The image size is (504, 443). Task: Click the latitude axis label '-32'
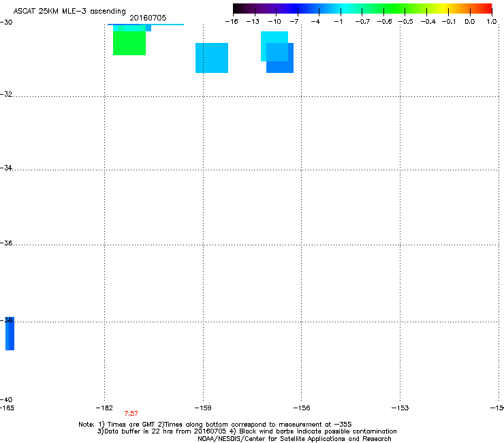pos(6,94)
